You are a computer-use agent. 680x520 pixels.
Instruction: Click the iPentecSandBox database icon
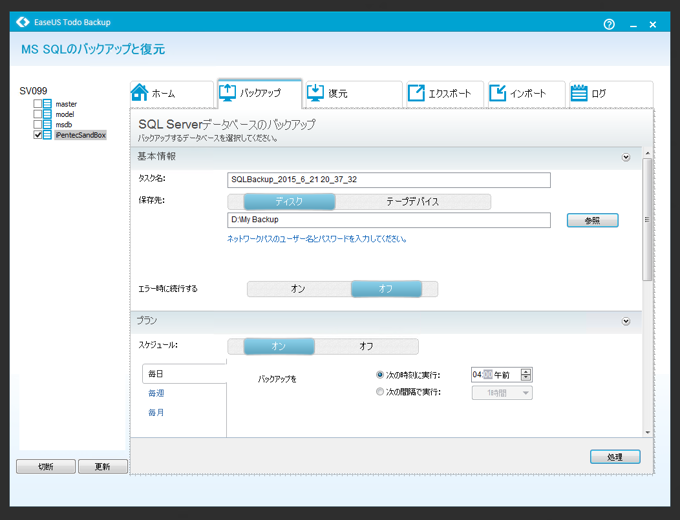coord(47,135)
